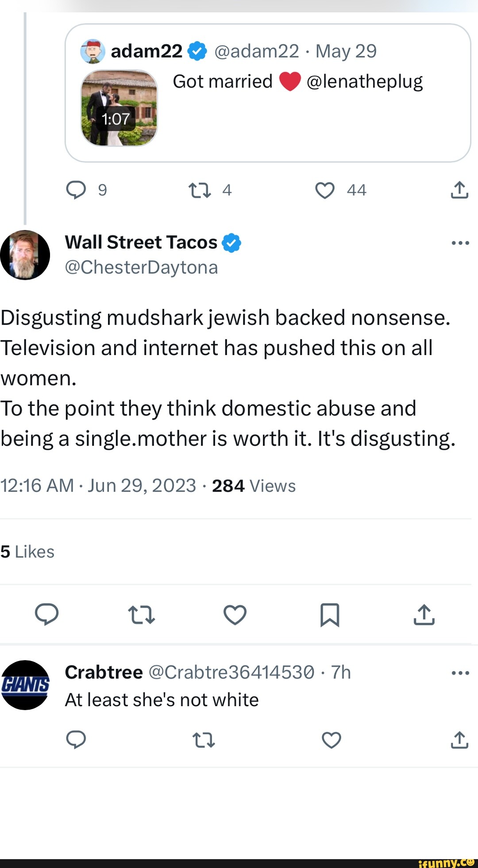The width and height of the screenshot is (478, 868).
Task: Open Crabtree's Giants logo avatar
Action: [x=25, y=685]
